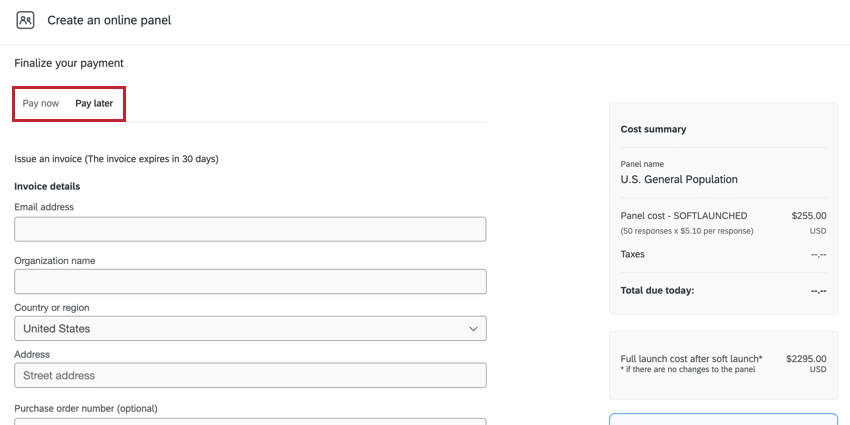Click the Email address input field

click(x=250, y=229)
